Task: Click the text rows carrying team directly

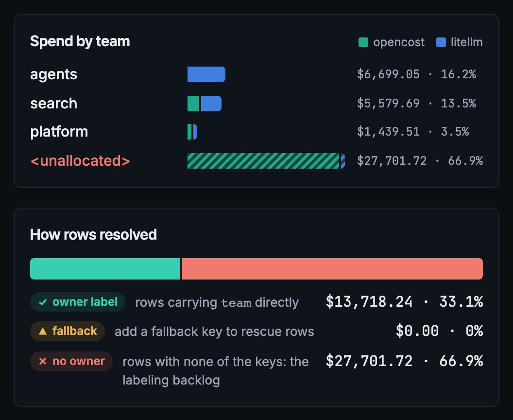Action: [x=217, y=302]
